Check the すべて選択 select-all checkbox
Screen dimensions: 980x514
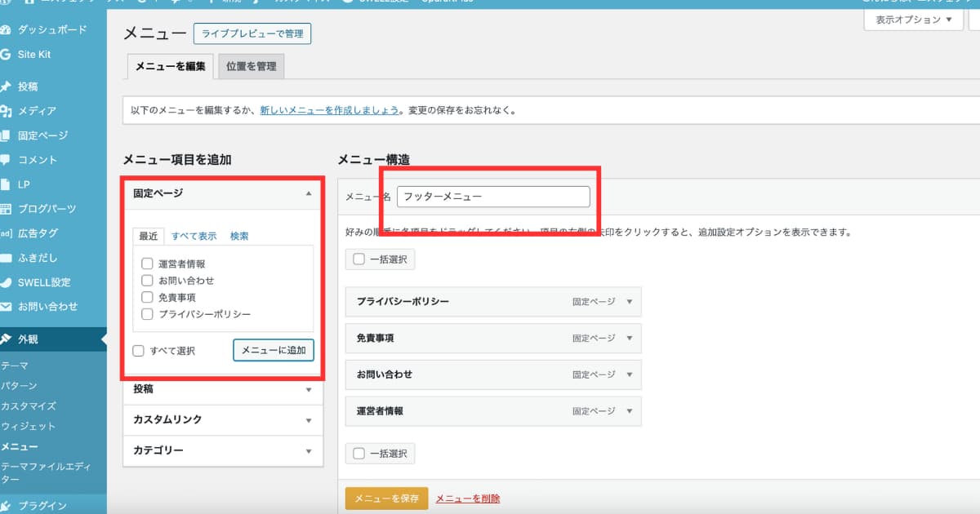(x=137, y=350)
